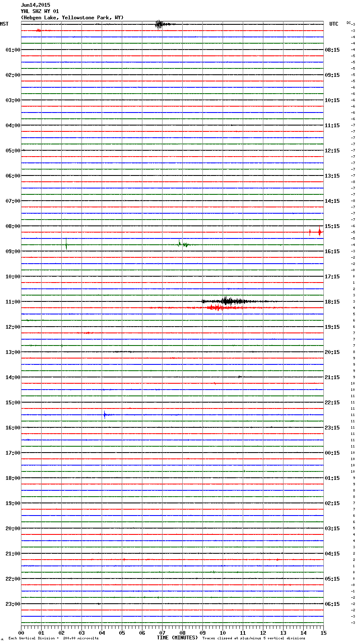Select the 16:00 MST hour label
The image size is (357, 644).
click(13, 428)
